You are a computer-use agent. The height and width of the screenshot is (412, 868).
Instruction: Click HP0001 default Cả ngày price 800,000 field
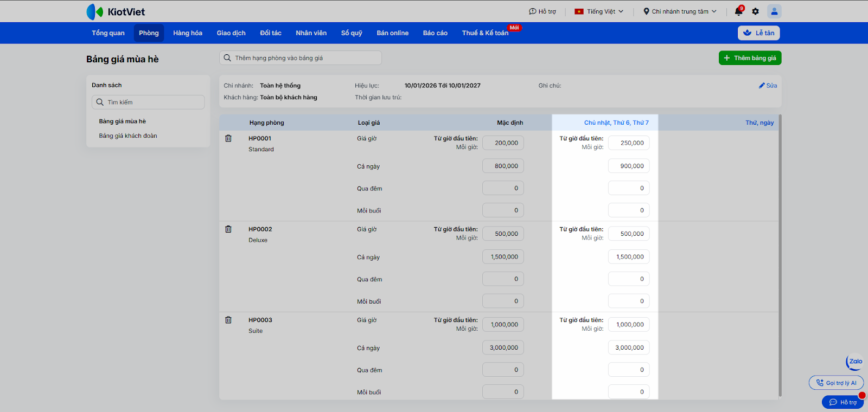tap(503, 166)
